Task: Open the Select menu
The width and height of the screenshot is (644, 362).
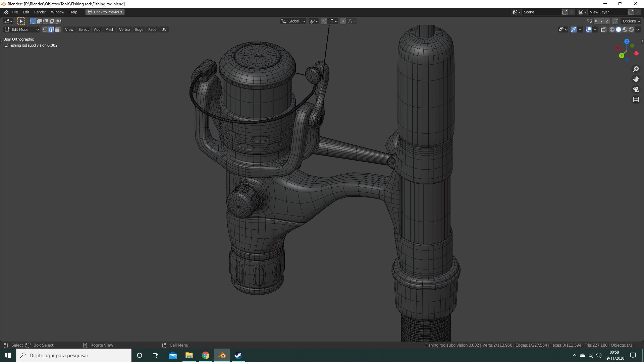Action: point(84,29)
